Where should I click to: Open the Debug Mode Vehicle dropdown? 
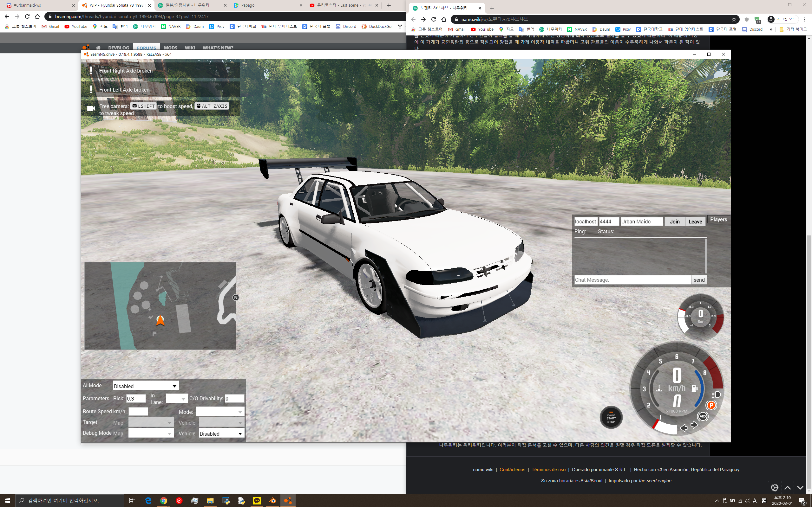221,433
